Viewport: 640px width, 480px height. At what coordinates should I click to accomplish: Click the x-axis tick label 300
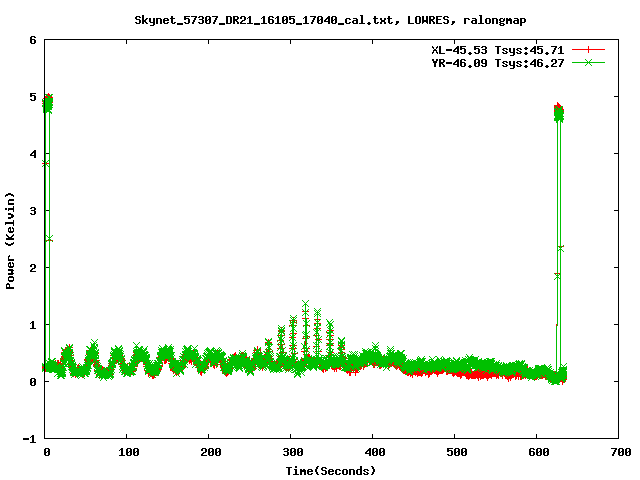coord(293,452)
